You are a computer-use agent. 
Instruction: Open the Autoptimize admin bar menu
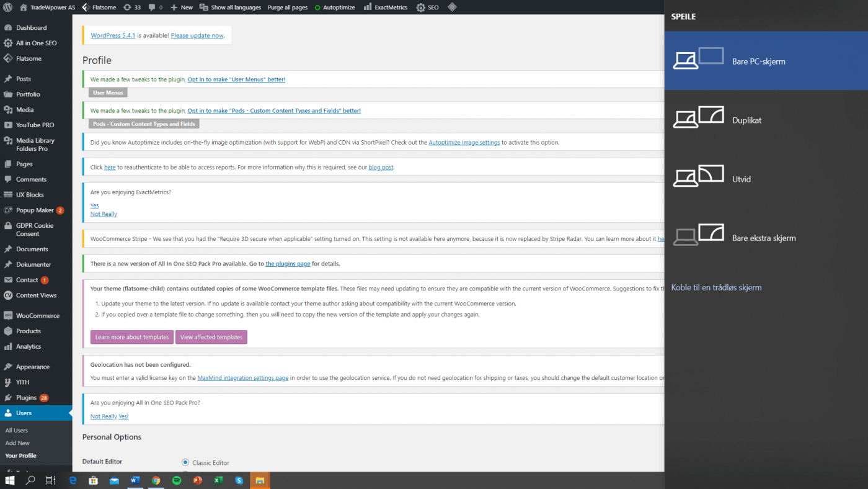point(334,7)
